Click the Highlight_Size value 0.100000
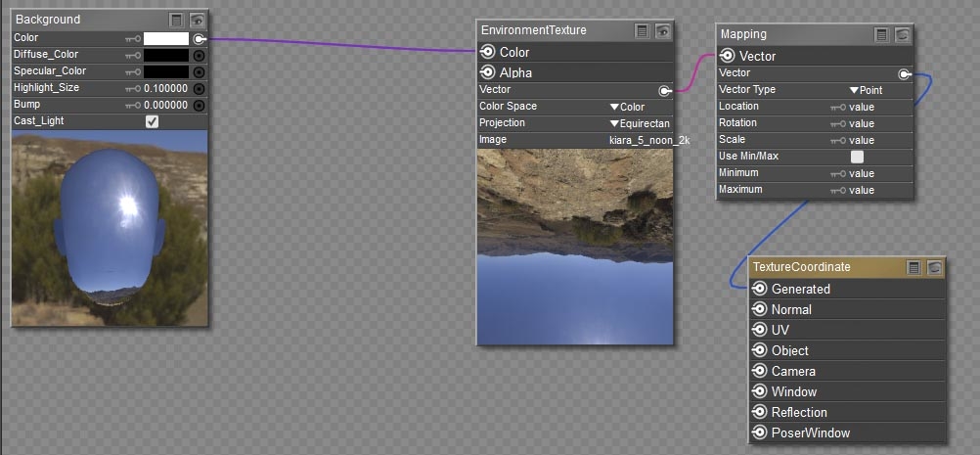Viewport: 980px width, 455px height. point(165,89)
